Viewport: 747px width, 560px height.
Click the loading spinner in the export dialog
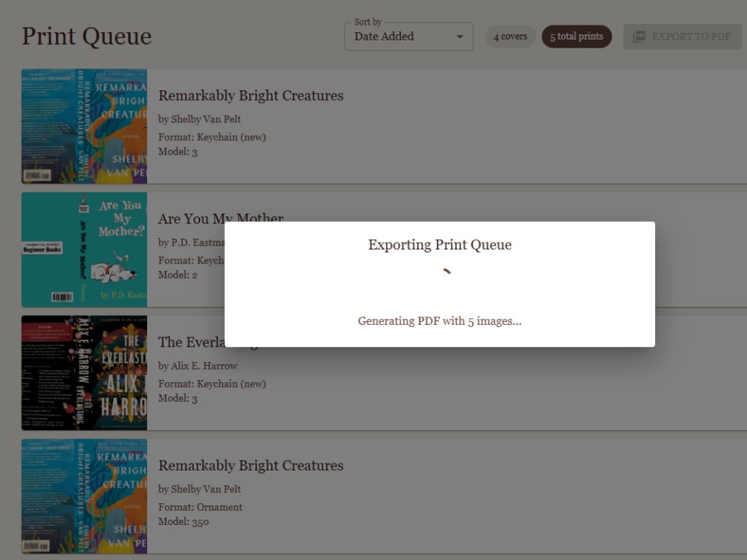[447, 272]
